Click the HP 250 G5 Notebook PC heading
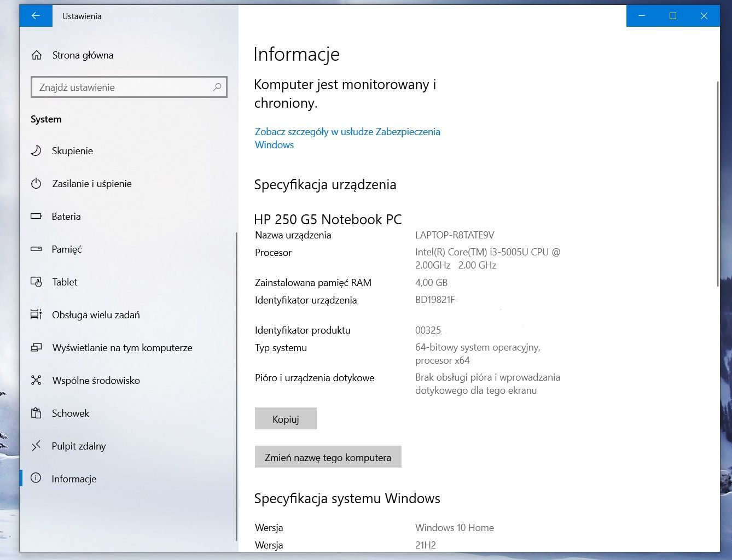The image size is (732, 560). pos(328,219)
